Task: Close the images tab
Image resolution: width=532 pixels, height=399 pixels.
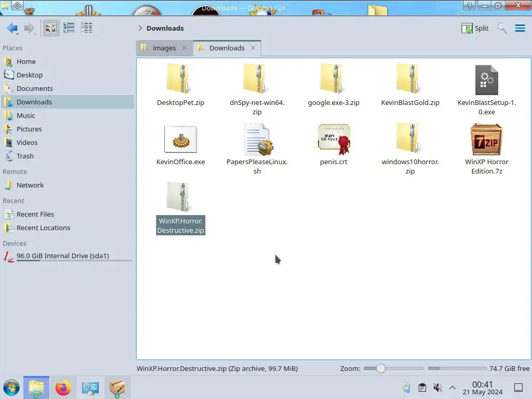Action: (x=184, y=48)
